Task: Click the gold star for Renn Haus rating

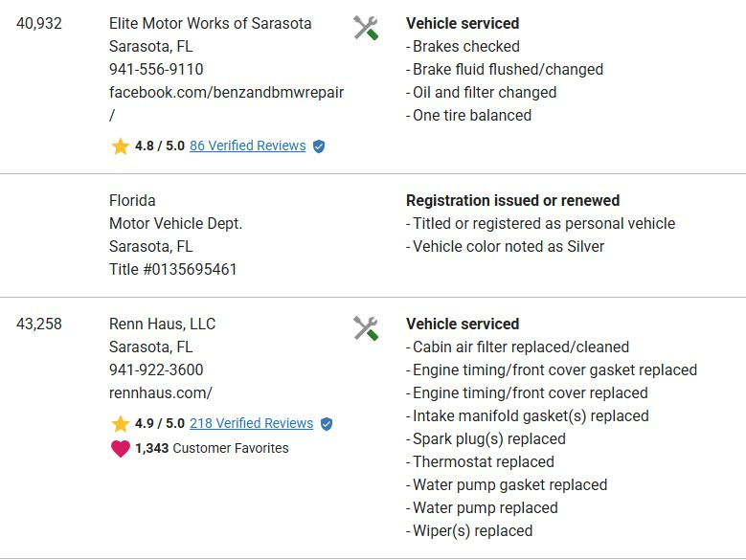Action: 120,424
